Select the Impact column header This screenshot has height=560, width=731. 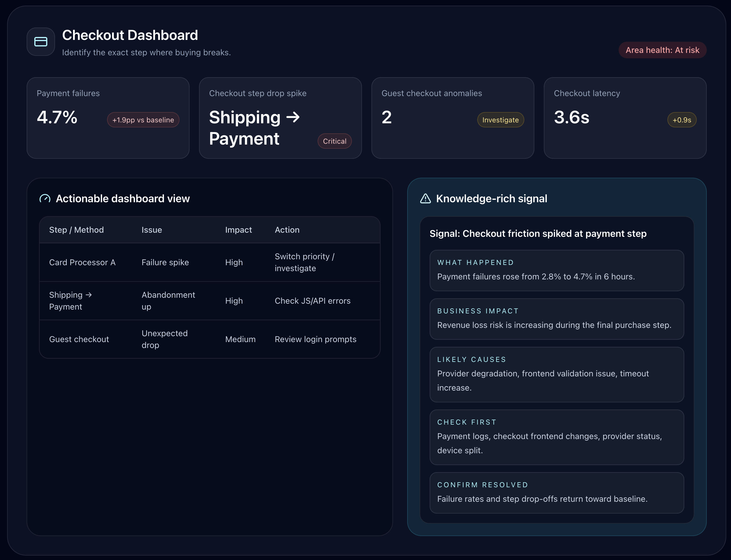click(x=238, y=230)
